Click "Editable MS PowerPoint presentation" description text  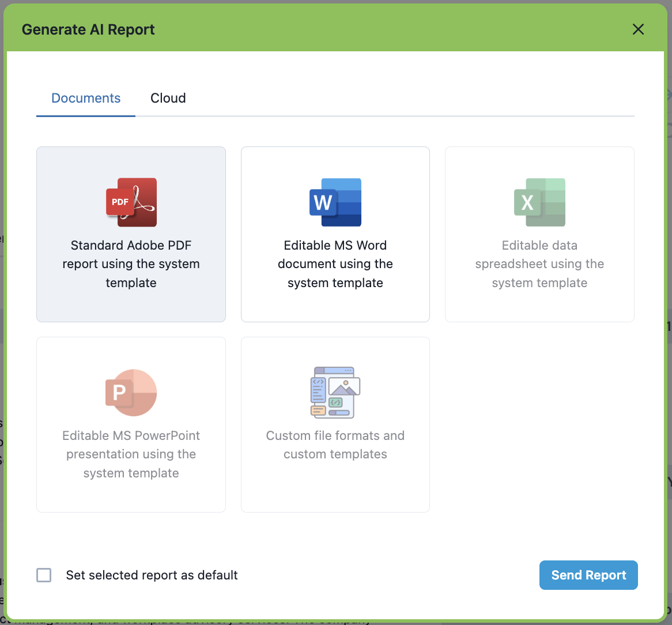[x=131, y=454]
